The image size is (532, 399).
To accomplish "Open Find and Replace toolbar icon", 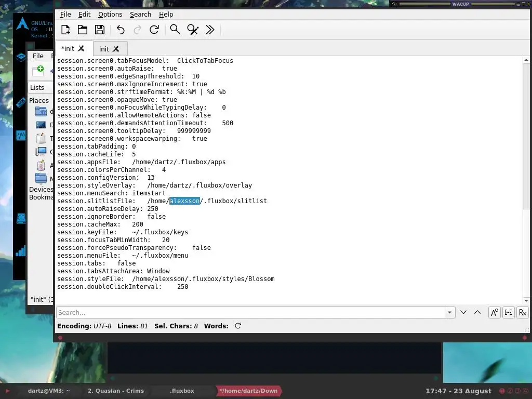I will click(x=193, y=30).
